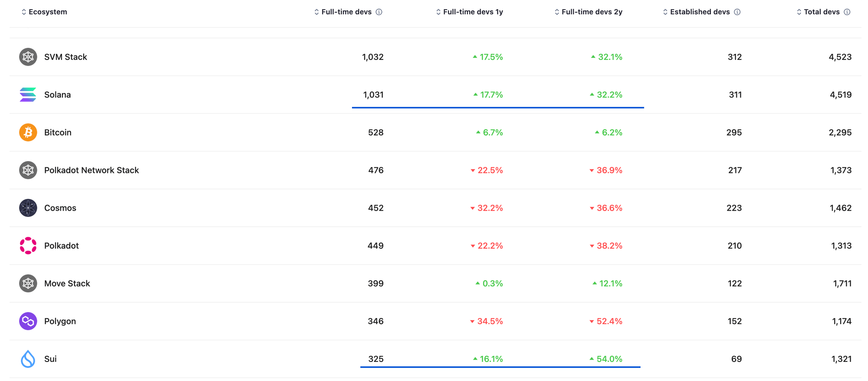Select Polygon established devs 152
Image resolution: width=868 pixels, height=381 pixels.
coord(734,321)
